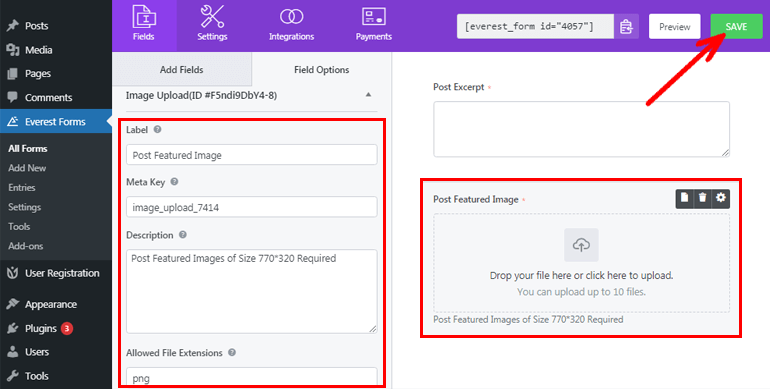Image resolution: width=770 pixels, height=389 pixels.
Task: Open the Payments card icon
Action: [374, 17]
